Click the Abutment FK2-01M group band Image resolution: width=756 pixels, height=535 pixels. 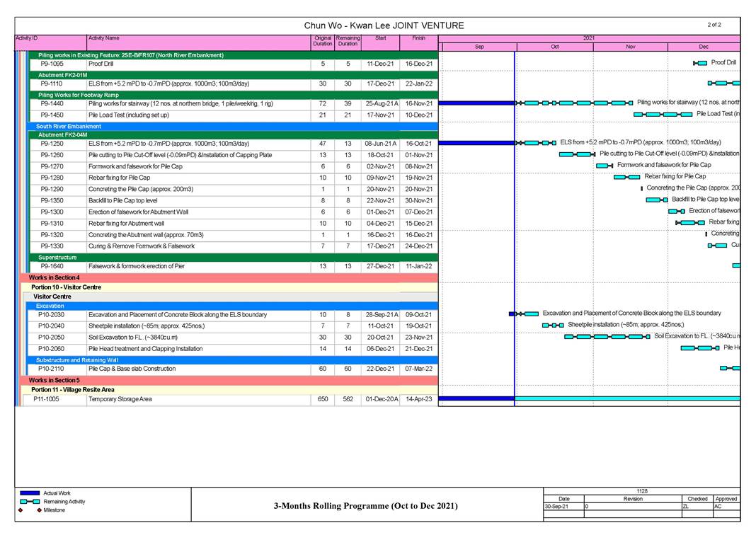coord(233,75)
